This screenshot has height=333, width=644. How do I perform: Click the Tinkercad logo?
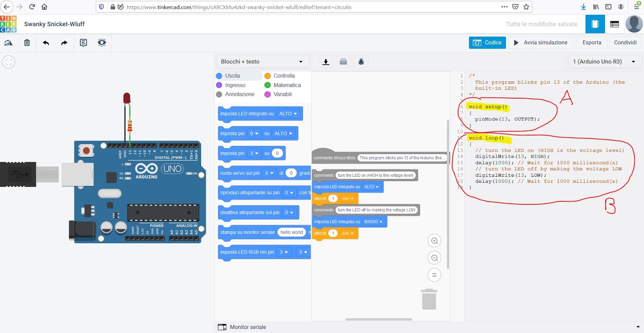(8, 24)
